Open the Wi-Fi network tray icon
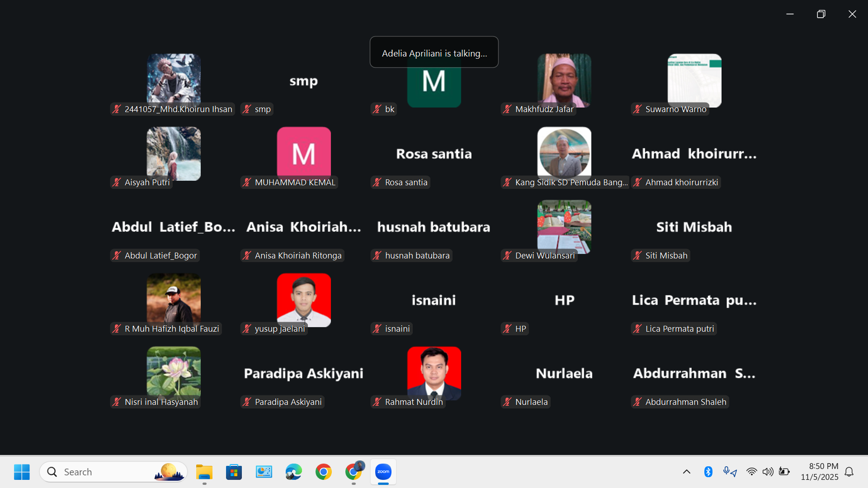 point(751,472)
